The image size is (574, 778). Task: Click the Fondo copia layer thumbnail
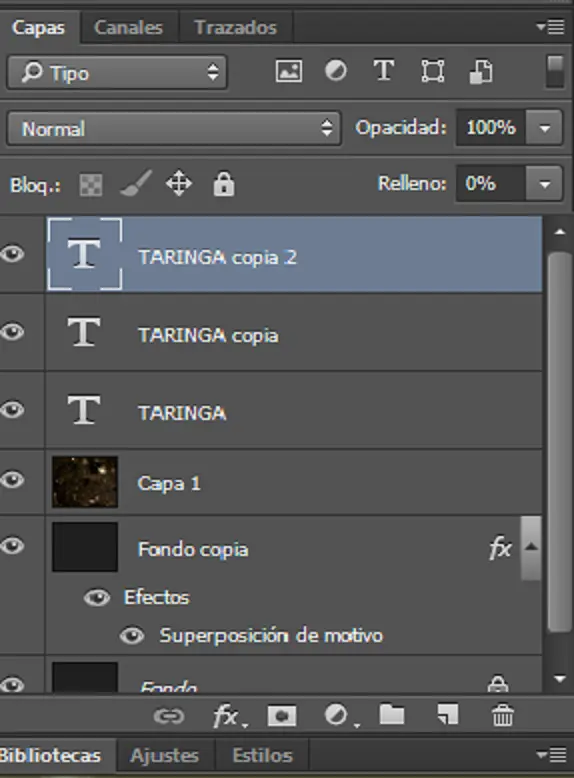click(x=85, y=547)
